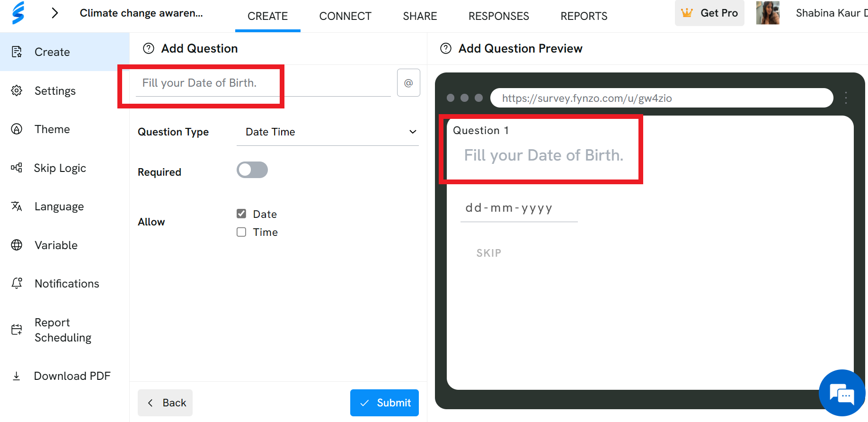
Task: Expand the breadcrumb chevron next to logo
Action: (x=55, y=13)
